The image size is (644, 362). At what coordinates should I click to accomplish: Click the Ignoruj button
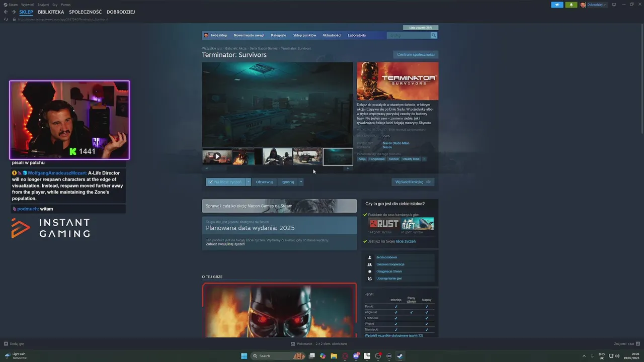click(x=288, y=182)
